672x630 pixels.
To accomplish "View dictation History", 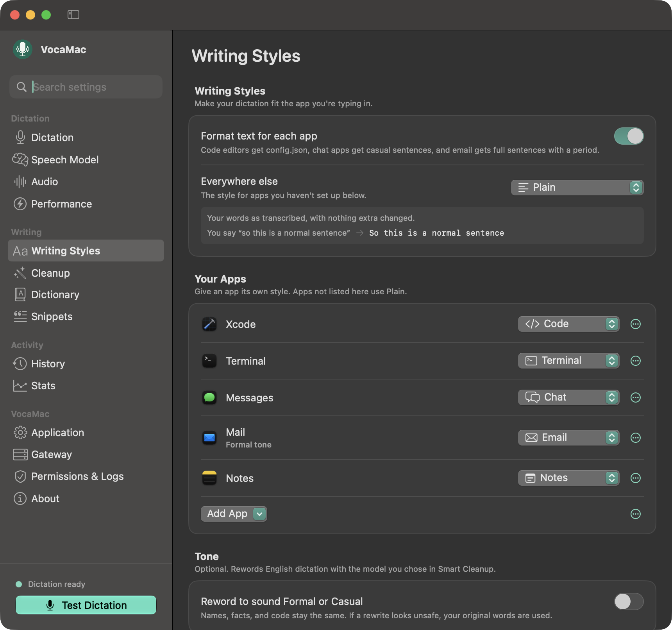I will point(86,364).
